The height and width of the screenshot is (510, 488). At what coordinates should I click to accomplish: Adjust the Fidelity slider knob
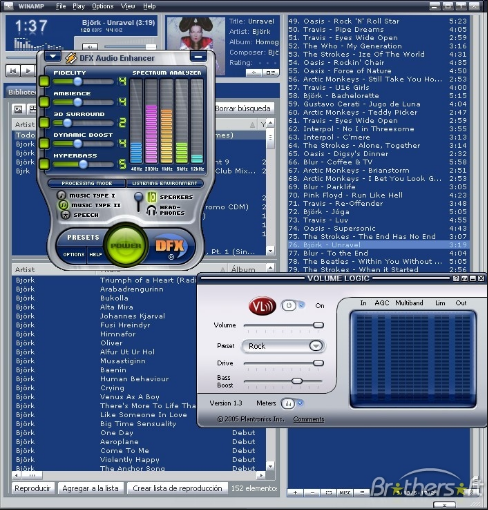[x=78, y=81]
